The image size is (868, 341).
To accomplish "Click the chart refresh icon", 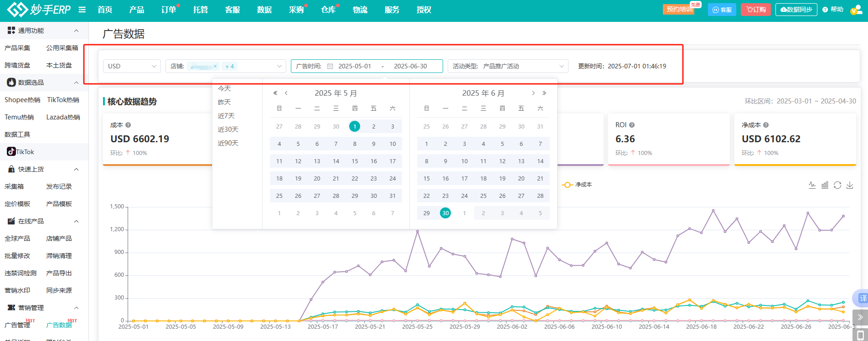I will tap(837, 185).
